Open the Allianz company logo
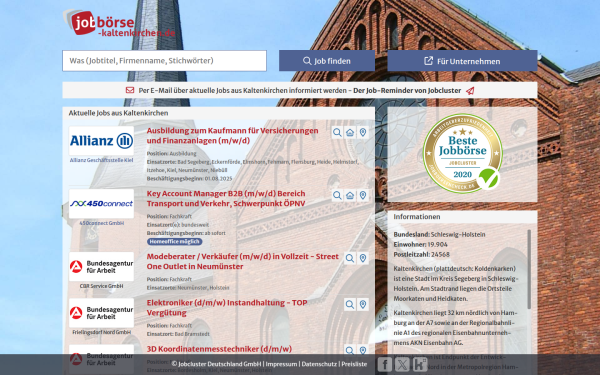This screenshot has height=375, width=600. pos(101,140)
